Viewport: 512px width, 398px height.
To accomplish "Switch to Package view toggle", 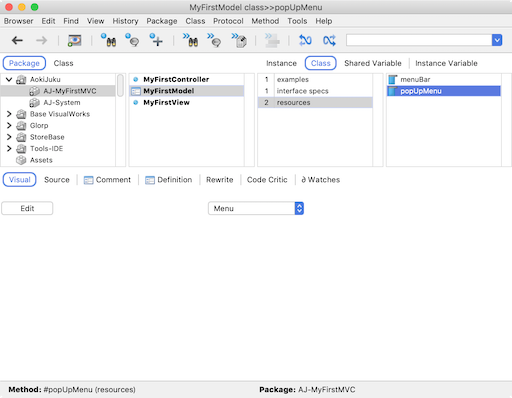I will click(x=24, y=63).
